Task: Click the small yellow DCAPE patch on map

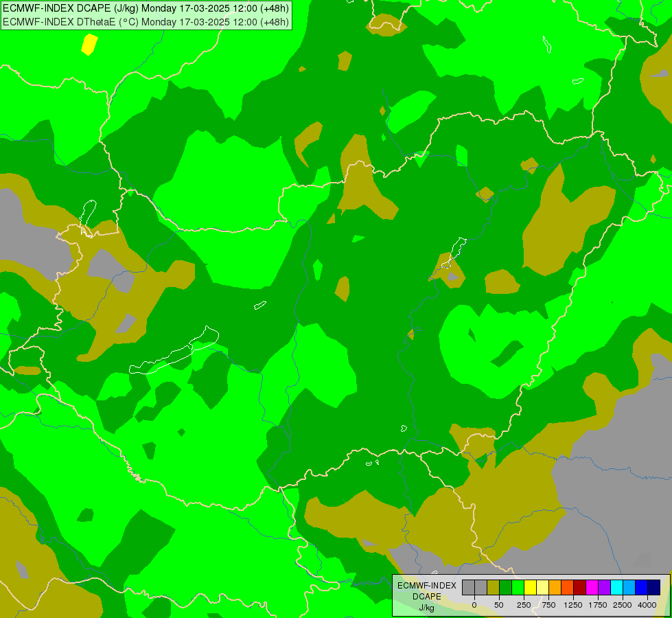Action: [x=89, y=45]
